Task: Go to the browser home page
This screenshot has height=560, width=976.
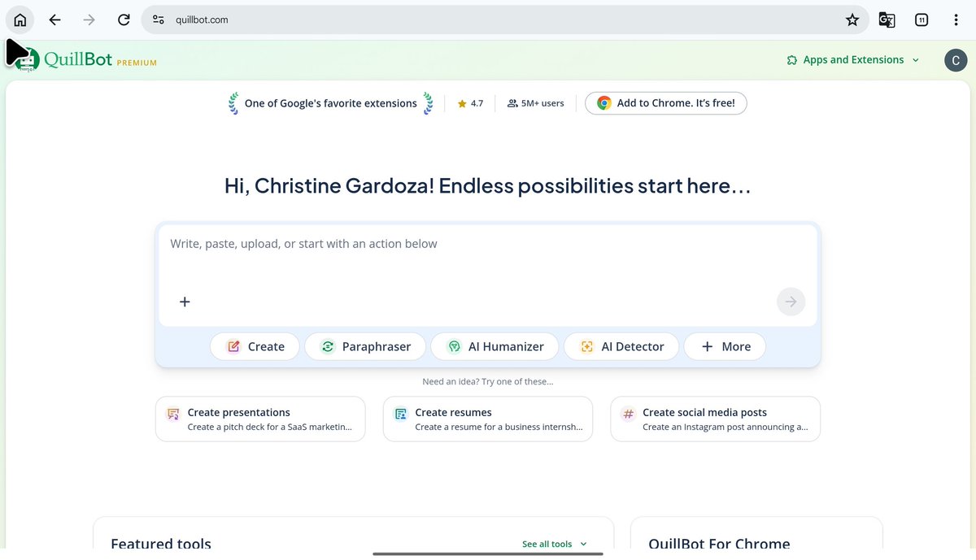Action: point(20,20)
